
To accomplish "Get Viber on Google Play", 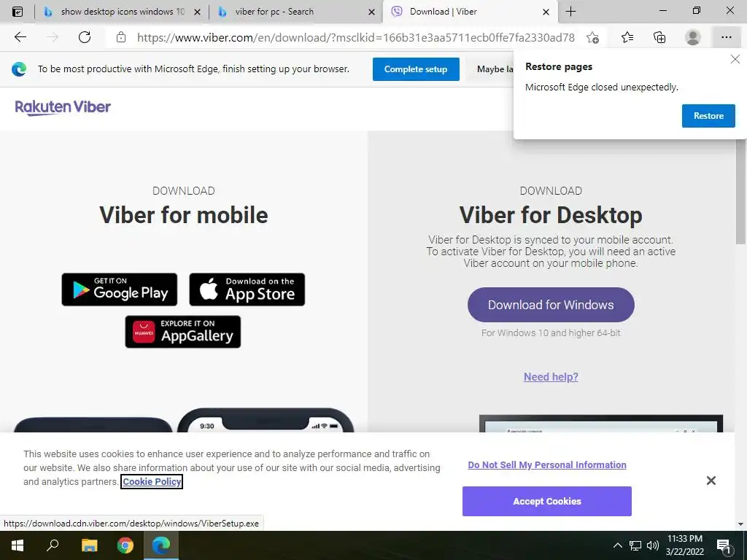I will click(x=119, y=289).
